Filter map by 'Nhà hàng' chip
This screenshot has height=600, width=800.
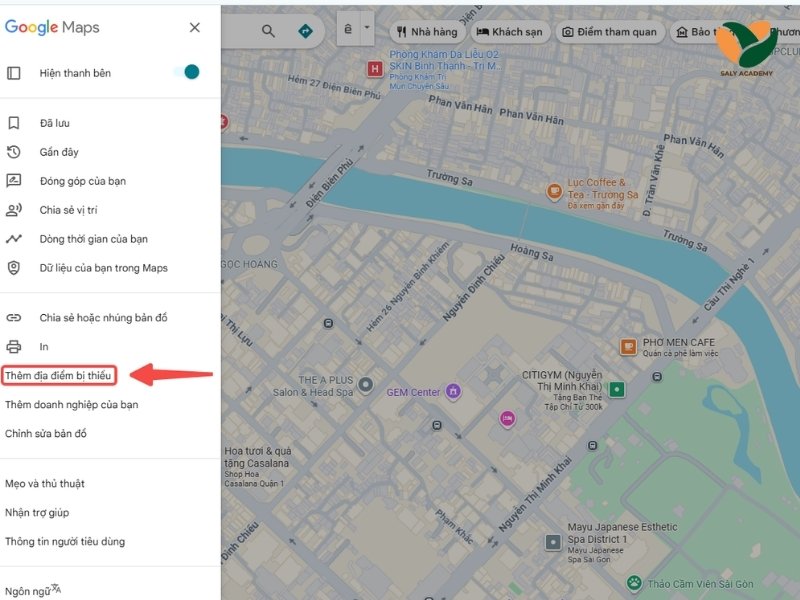click(427, 32)
